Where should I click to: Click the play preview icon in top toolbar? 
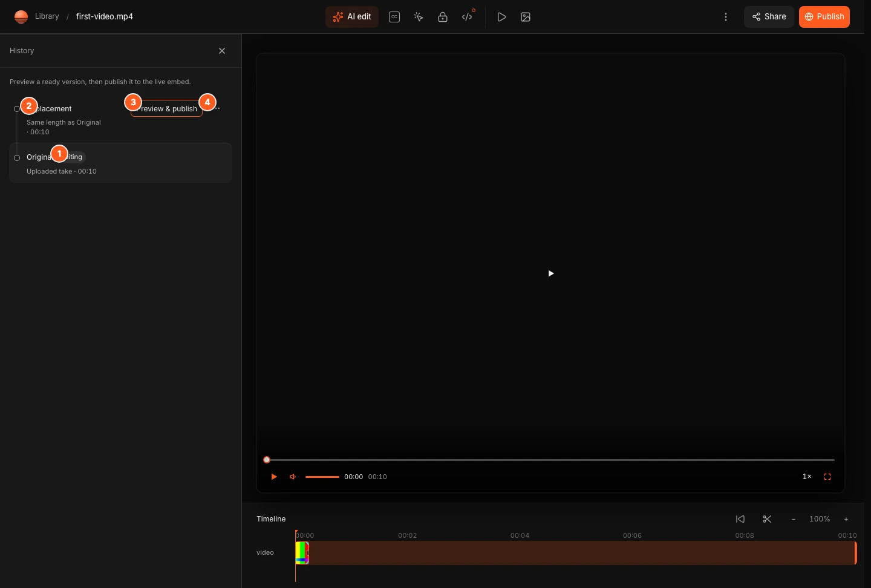501,17
